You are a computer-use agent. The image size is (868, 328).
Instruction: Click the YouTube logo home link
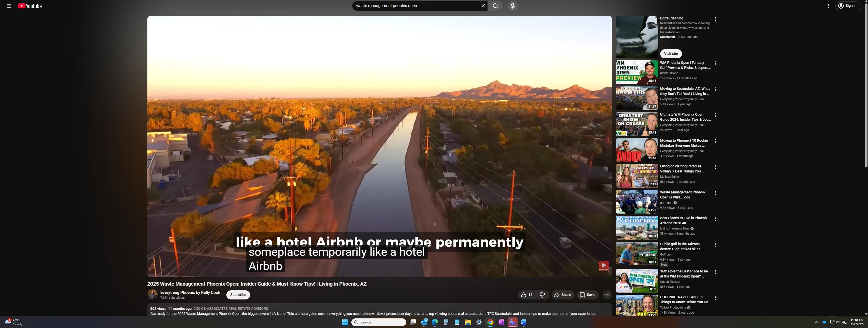pyautogui.click(x=30, y=6)
